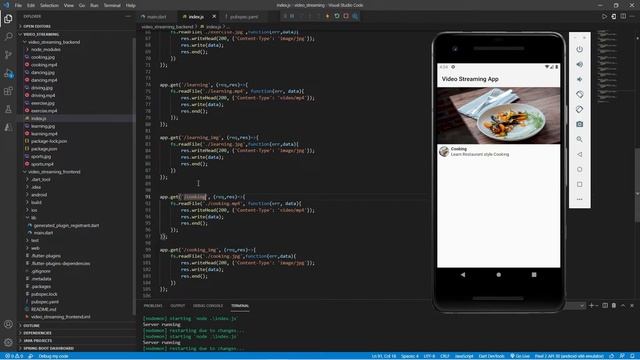Open the Extensions view
This screenshot has height=360, width=640.
[x=8, y=91]
